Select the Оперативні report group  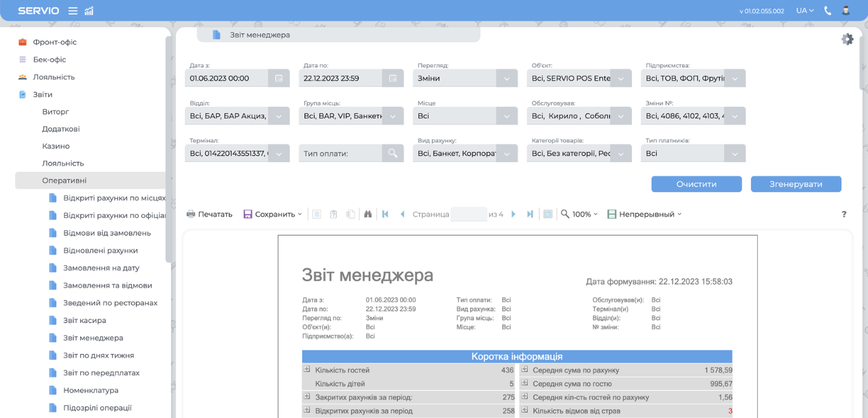[90, 180]
